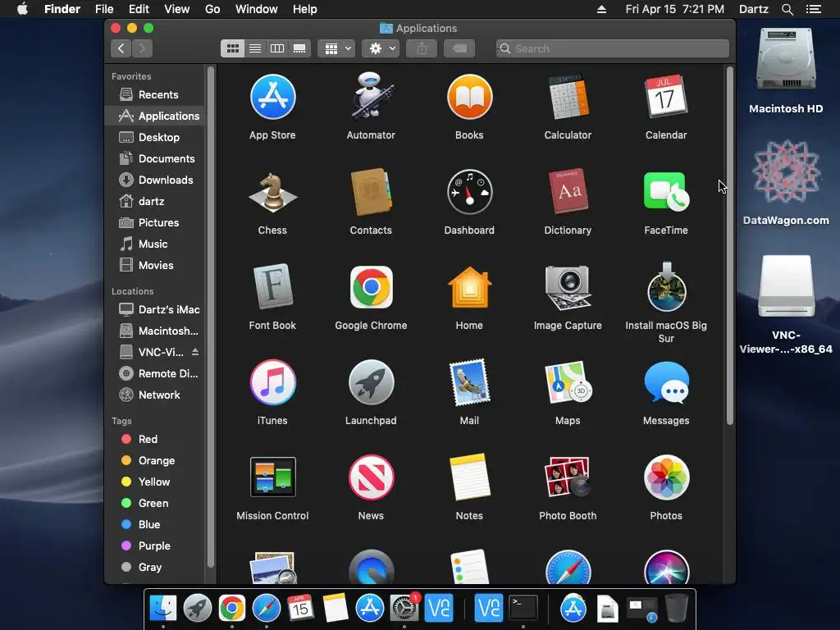This screenshot has width=840, height=630.
Task: Select the Purple tag
Action: [155, 546]
